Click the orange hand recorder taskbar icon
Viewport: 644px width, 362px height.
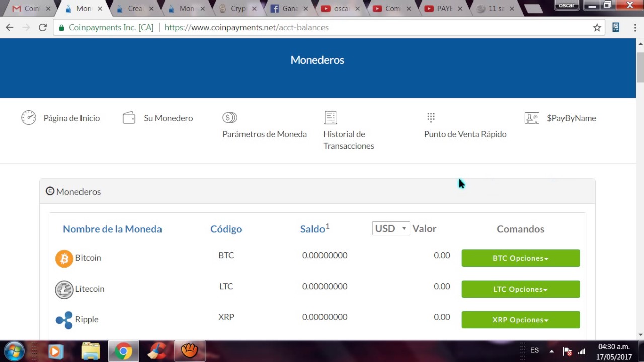click(190, 351)
